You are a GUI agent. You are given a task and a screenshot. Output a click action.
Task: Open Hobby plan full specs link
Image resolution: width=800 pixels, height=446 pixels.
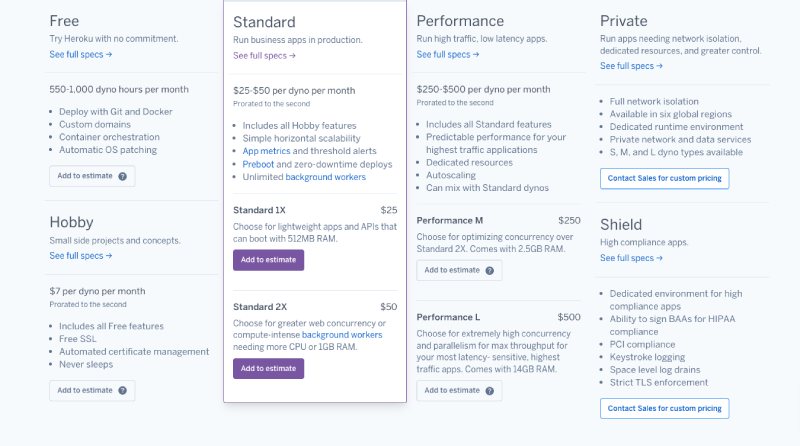tap(81, 256)
